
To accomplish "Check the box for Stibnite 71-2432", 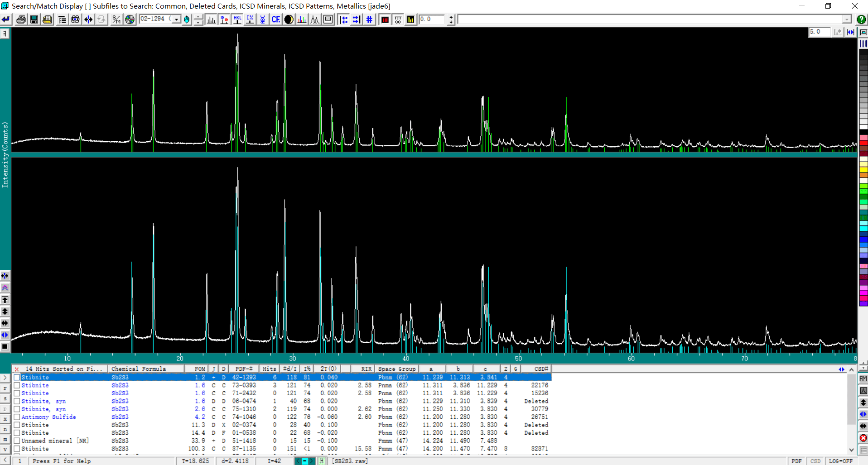I will 17,393.
